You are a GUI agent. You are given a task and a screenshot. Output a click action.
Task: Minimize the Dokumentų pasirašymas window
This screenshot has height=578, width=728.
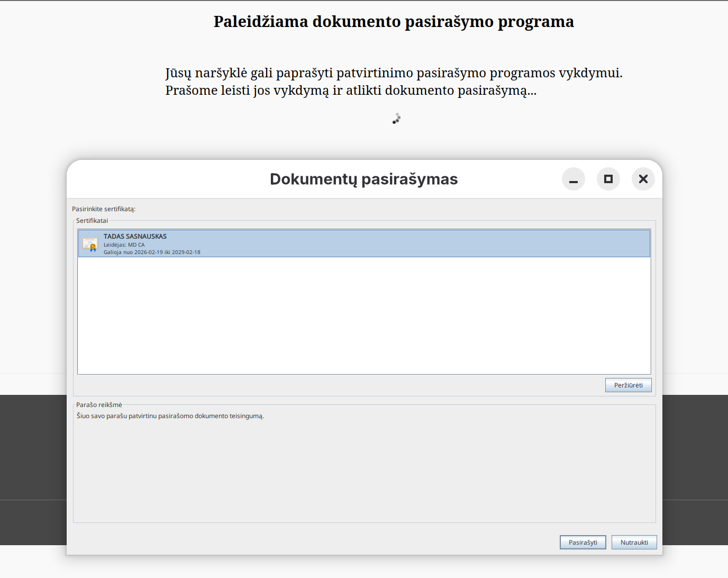574,179
